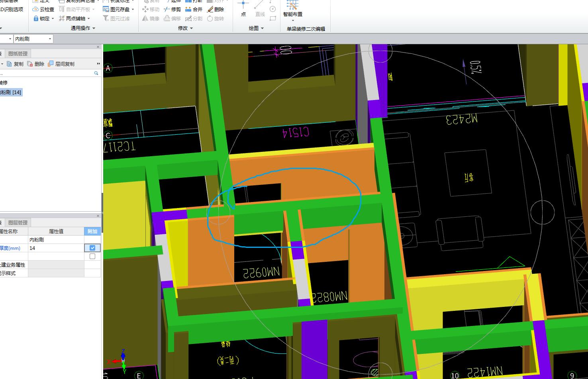Select the 镜像 mirror tool
This screenshot has height=379, width=588.
(151, 18)
